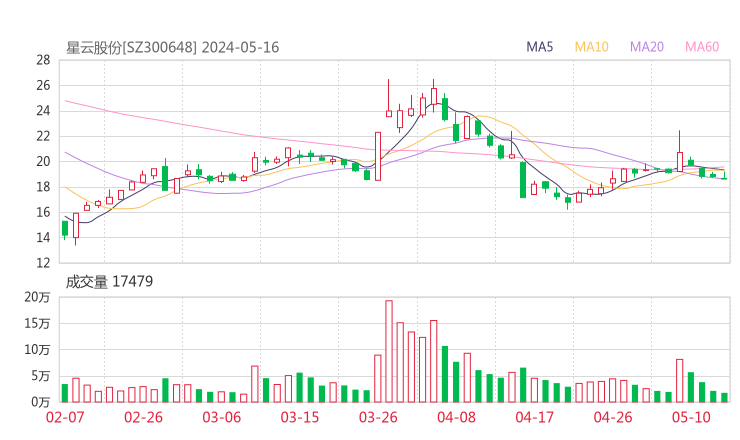This screenshot has width=740, height=440.
Task: Click the 0万 volume axis label
Action: (x=40, y=402)
